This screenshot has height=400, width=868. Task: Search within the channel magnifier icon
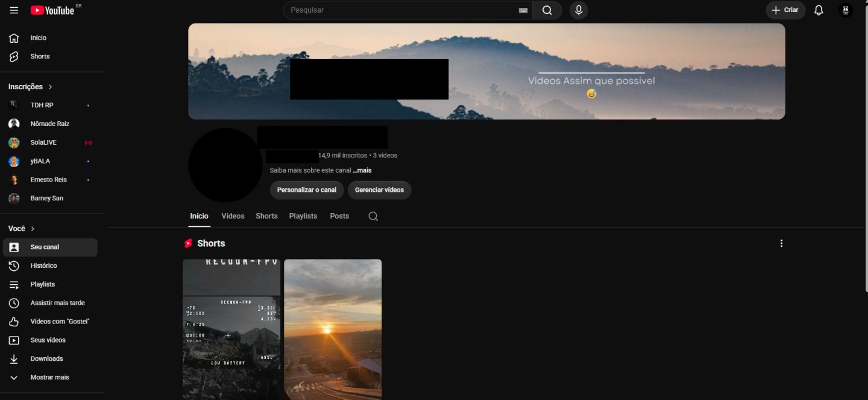pos(373,216)
